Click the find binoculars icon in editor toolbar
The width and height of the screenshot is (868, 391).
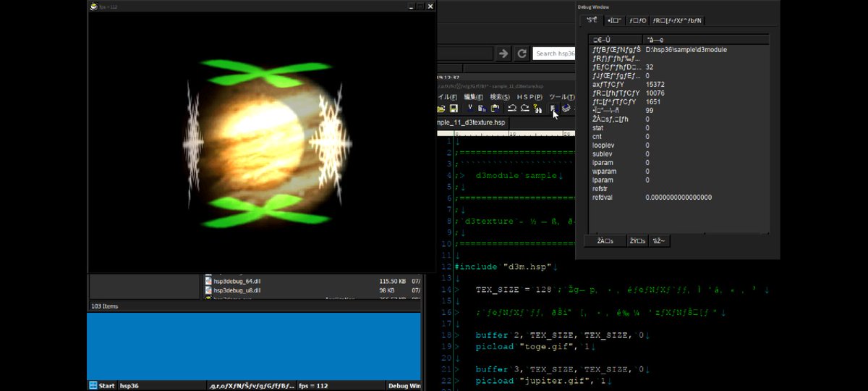pos(537,109)
